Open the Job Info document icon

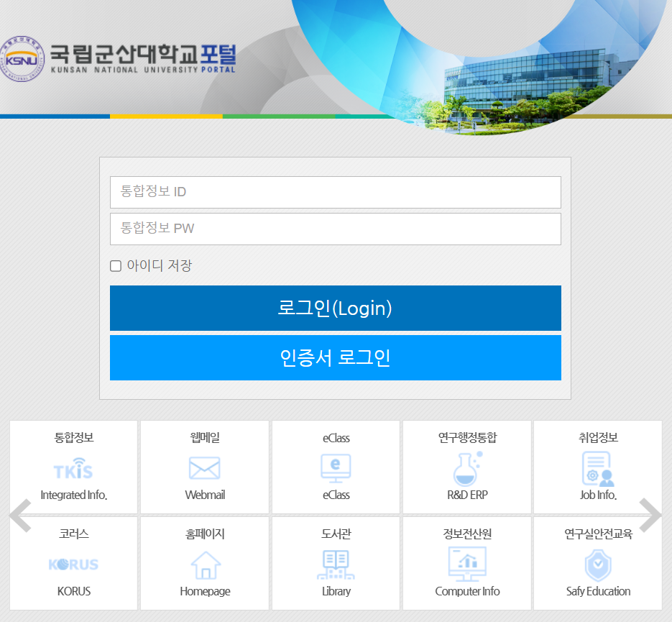598,469
